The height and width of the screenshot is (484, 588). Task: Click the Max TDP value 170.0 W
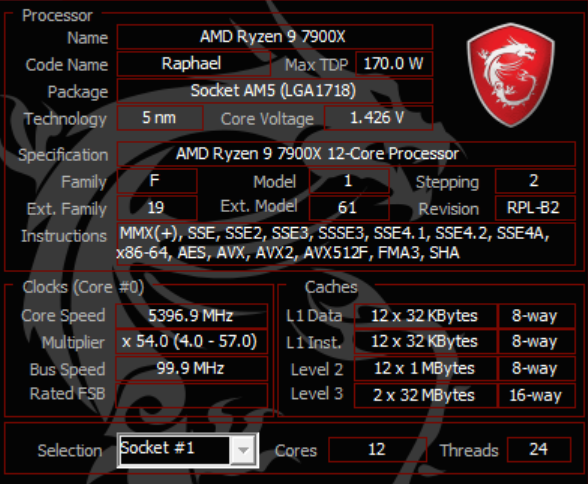[x=394, y=64]
